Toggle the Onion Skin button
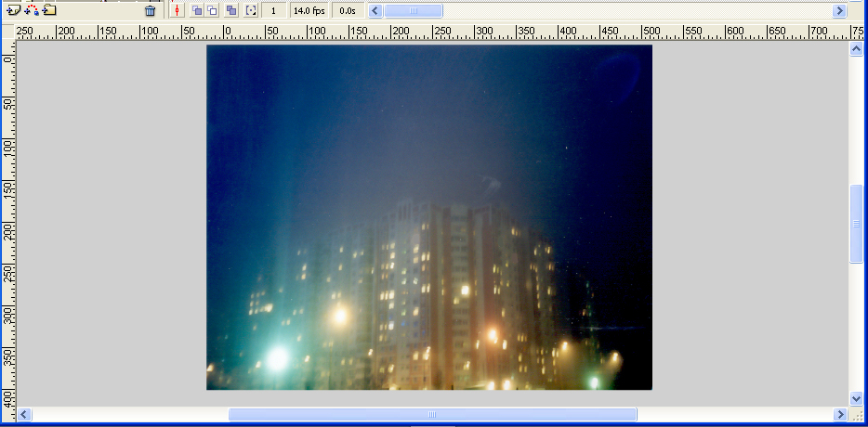The image size is (868, 427). click(x=197, y=11)
